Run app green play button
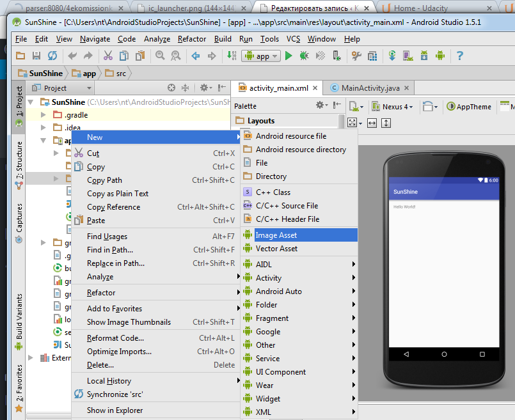Viewport: 515px width, 420px height. (289, 56)
